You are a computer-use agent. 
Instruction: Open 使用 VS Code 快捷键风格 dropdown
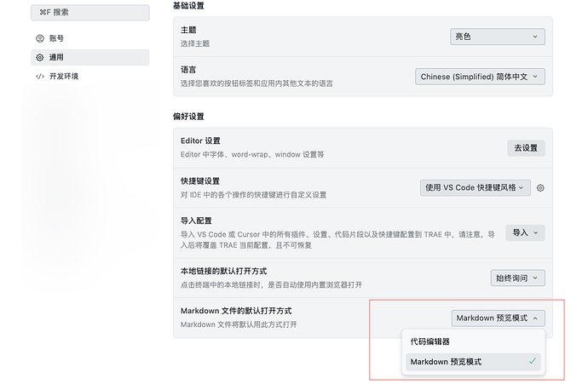(x=476, y=187)
